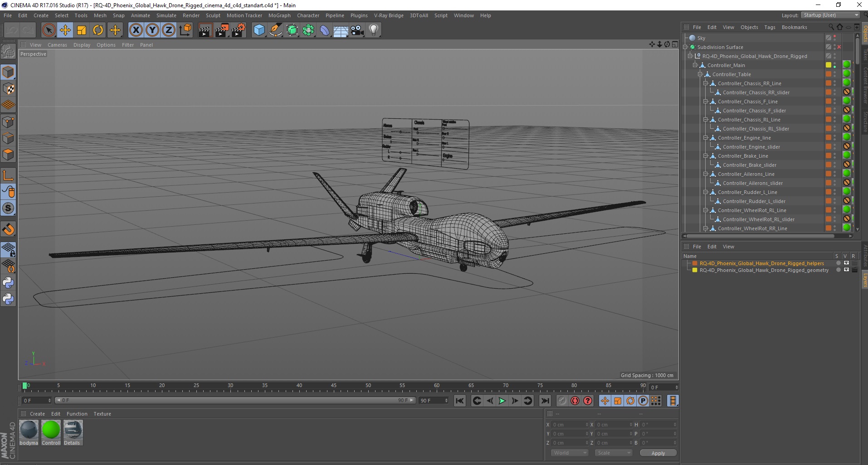Collapse Controller_Main tree item
The image size is (868, 465).
click(695, 65)
